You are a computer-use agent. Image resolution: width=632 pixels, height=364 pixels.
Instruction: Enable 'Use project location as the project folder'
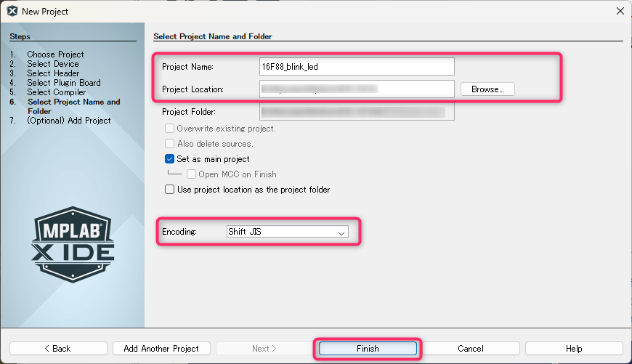pyautogui.click(x=169, y=190)
